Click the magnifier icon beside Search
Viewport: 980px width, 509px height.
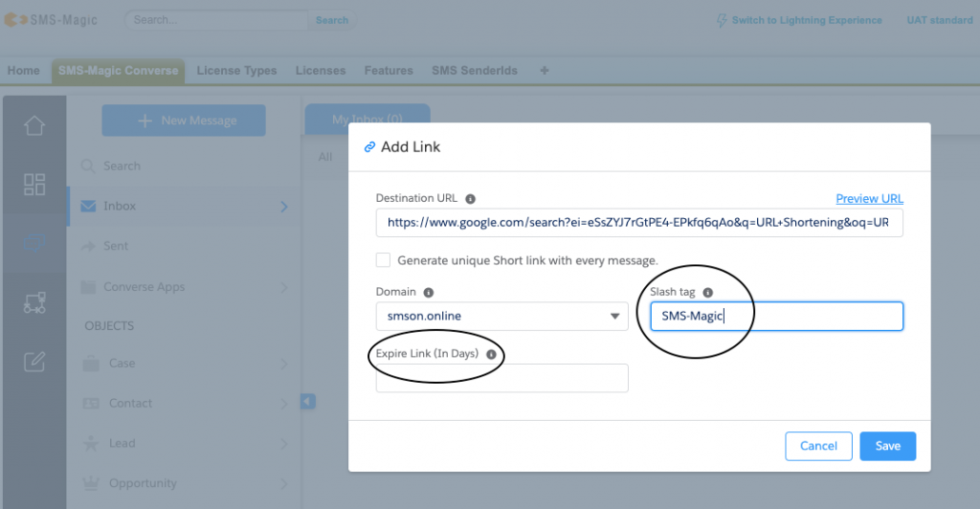(88, 166)
